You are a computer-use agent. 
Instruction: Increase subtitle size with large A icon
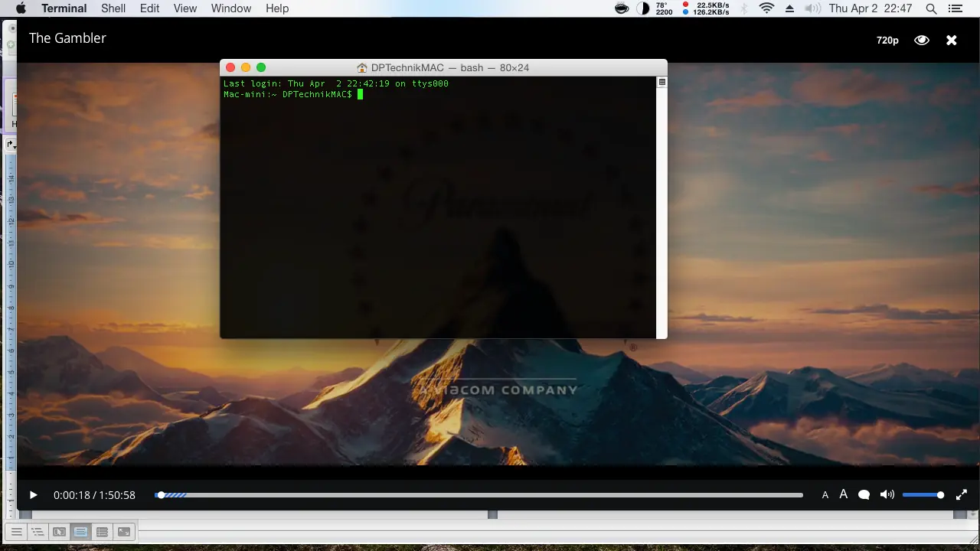click(x=844, y=494)
